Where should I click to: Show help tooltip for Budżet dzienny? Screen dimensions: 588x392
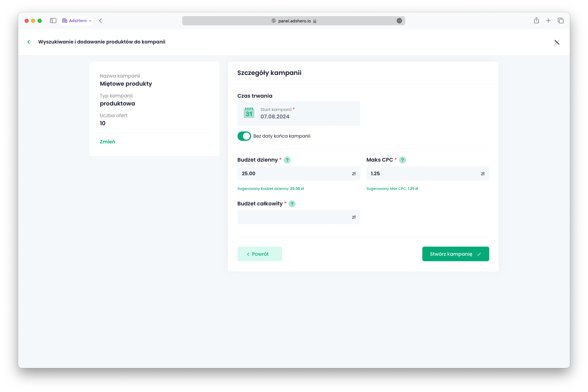coord(287,160)
